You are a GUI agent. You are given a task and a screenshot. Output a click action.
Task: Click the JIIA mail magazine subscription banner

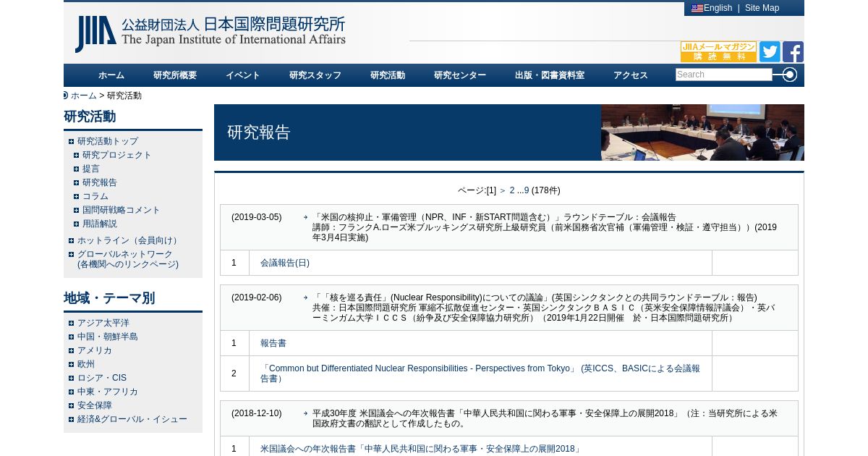(718, 51)
